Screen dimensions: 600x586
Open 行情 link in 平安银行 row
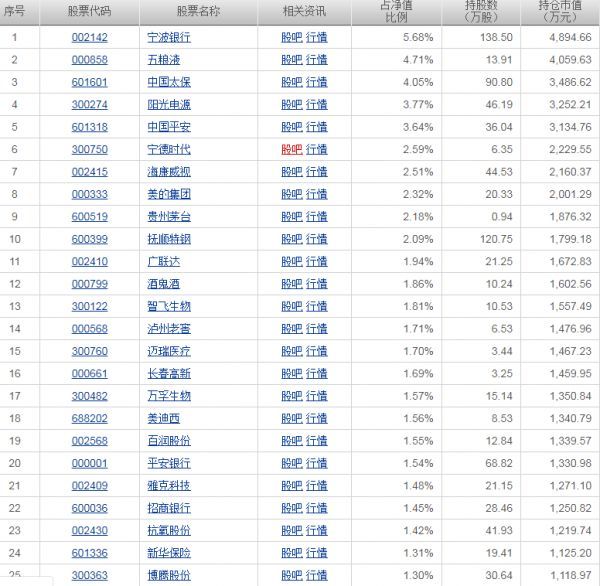316,464
